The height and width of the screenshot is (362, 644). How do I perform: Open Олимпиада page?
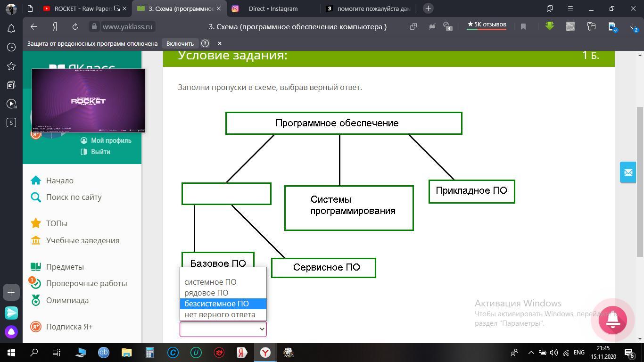point(59,300)
